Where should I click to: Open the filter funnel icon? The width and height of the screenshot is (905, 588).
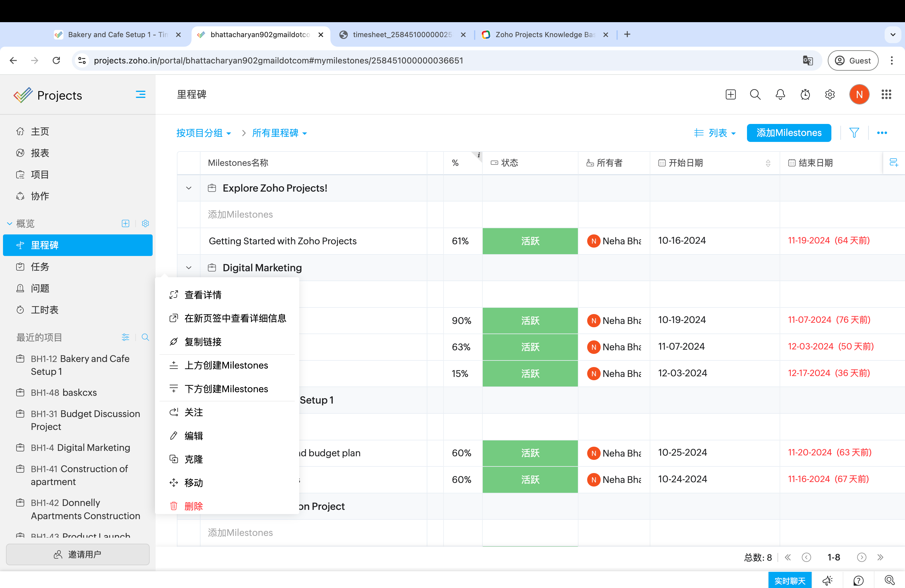tap(854, 133)
